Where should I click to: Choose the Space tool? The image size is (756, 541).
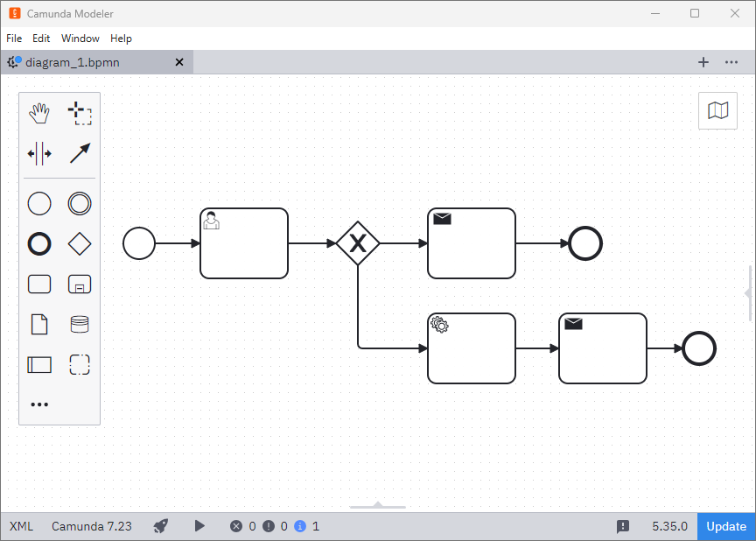39,153
